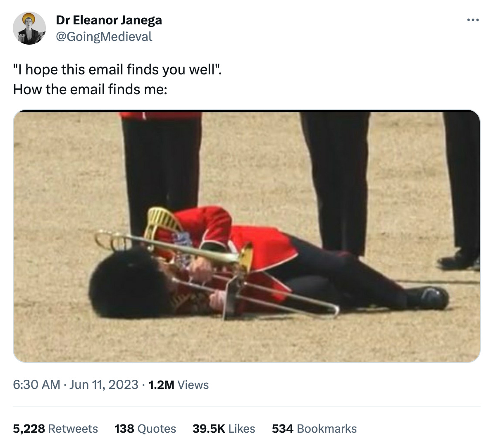Click Dr Eleanor Janega's profile avatar
Viewport: 491px width, 448px height.
pyautogui.click(x=29, y=28)
